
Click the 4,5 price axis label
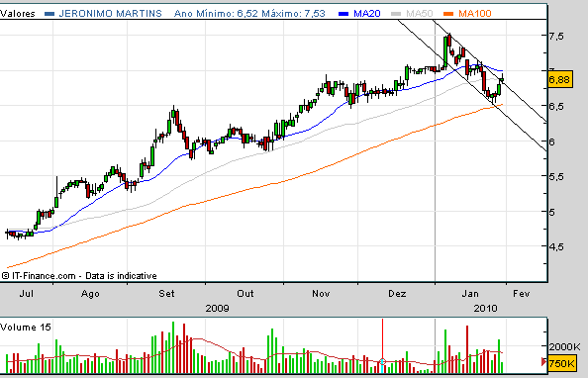(556, 246)
